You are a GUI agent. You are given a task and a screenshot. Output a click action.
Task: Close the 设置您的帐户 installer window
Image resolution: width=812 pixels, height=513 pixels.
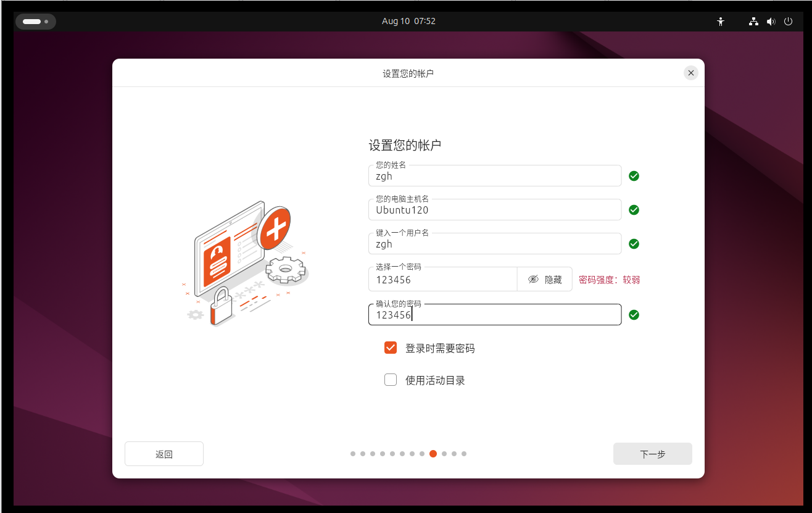point(691,73)
